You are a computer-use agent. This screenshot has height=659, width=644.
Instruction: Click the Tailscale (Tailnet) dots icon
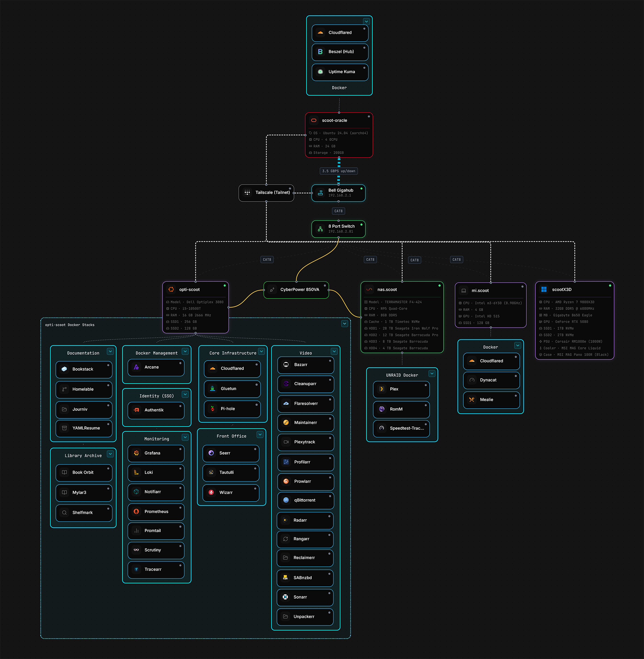click(247, 192)
